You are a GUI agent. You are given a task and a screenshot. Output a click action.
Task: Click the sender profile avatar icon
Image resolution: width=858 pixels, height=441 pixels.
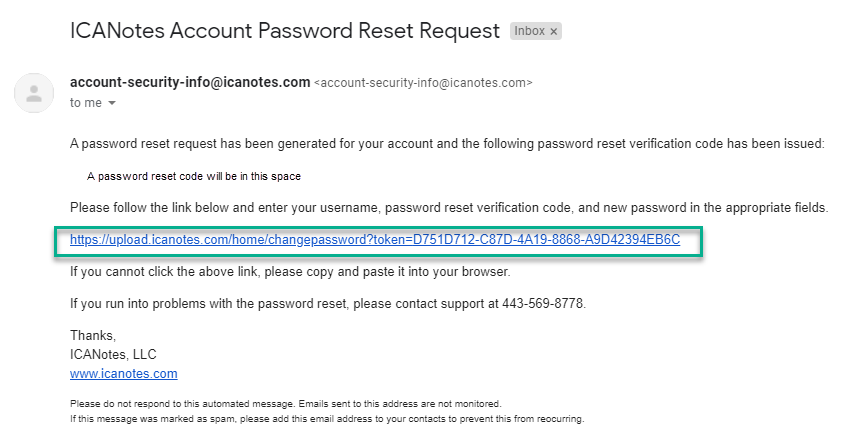tap(35, 94)
